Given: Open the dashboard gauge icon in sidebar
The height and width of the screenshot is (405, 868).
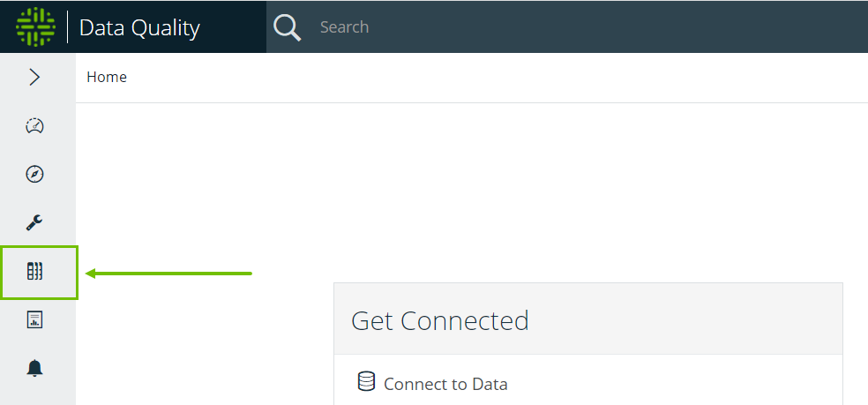Looking at the screenshot, I should (34, 126).
